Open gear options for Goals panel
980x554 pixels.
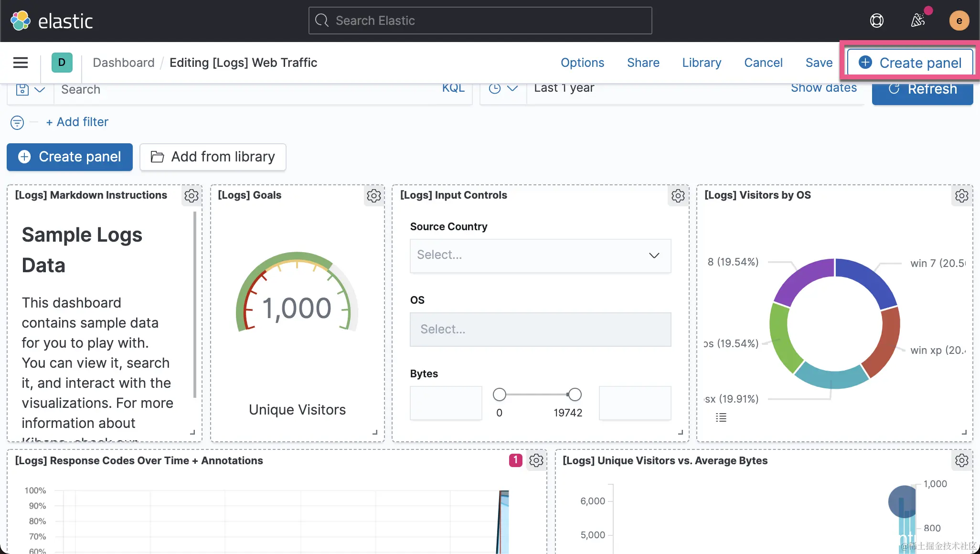[373, 195]
